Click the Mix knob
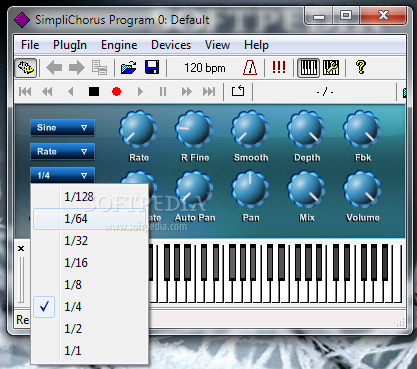 (306, 189)
